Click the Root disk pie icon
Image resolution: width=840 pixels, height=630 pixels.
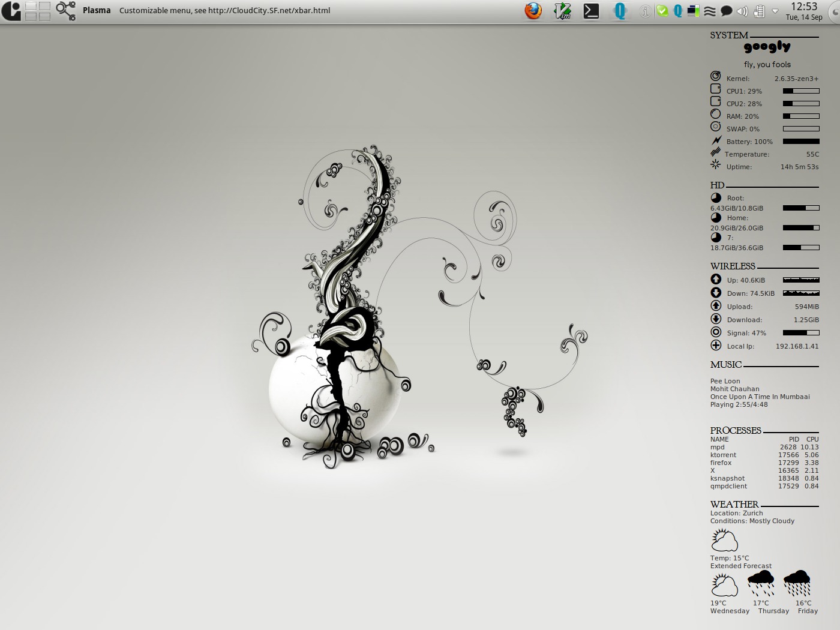[x=716, y=197]
